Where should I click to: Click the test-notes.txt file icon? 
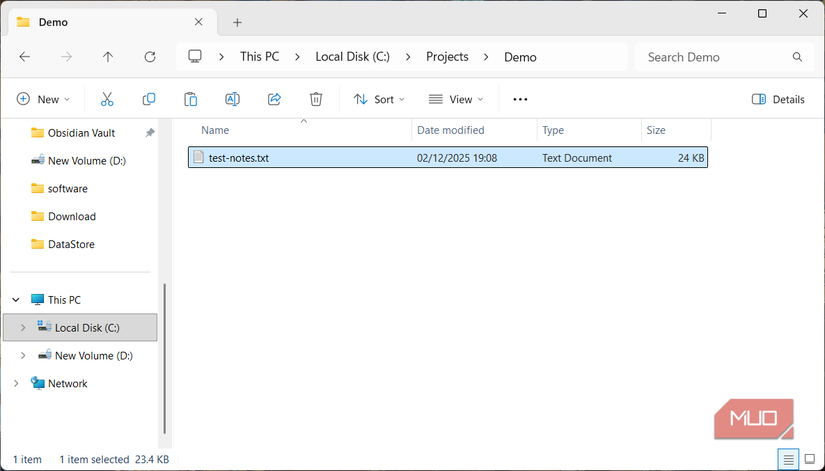coord(198,157)
